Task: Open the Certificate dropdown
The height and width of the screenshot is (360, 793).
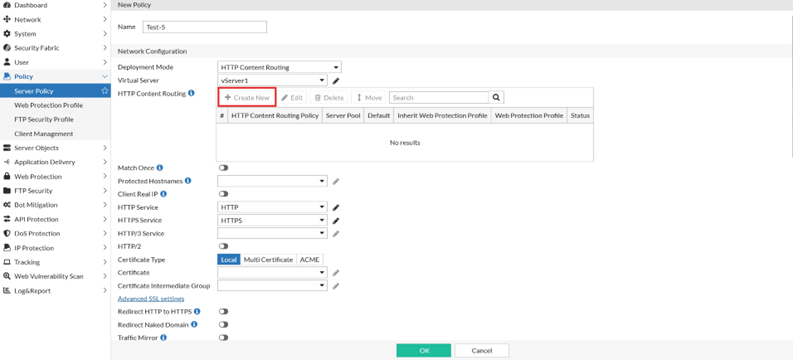Action: 273,273
